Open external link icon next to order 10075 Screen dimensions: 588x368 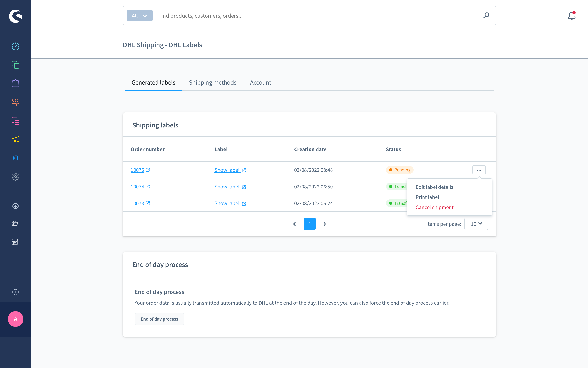148,170
